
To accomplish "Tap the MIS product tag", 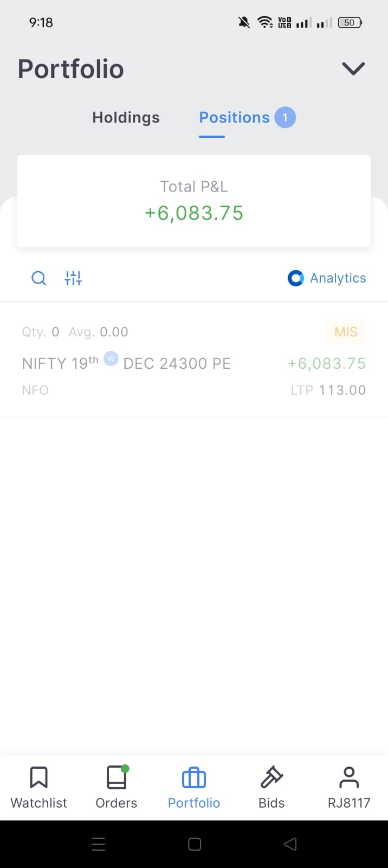I will pos(346,332).
